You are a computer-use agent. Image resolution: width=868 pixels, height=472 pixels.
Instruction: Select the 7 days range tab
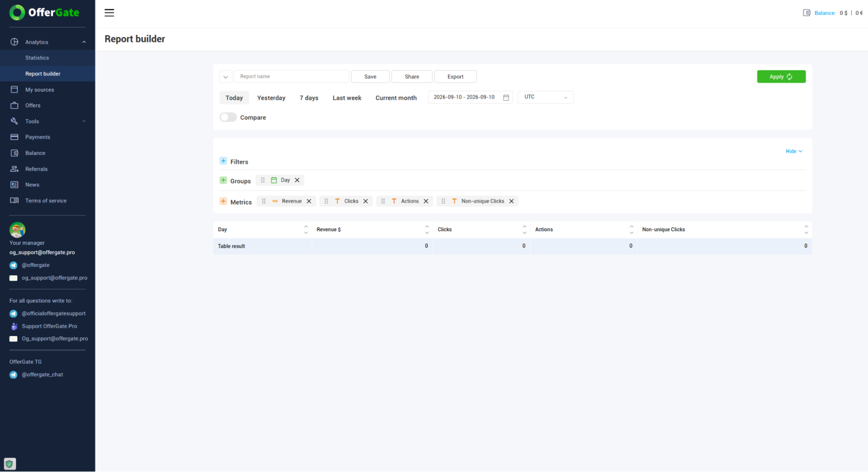309,98
